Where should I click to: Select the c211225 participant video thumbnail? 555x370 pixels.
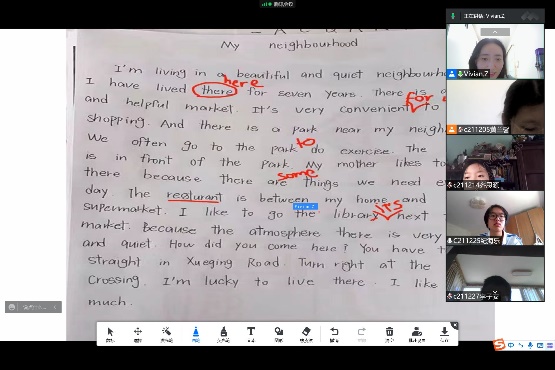click(495, 218)
